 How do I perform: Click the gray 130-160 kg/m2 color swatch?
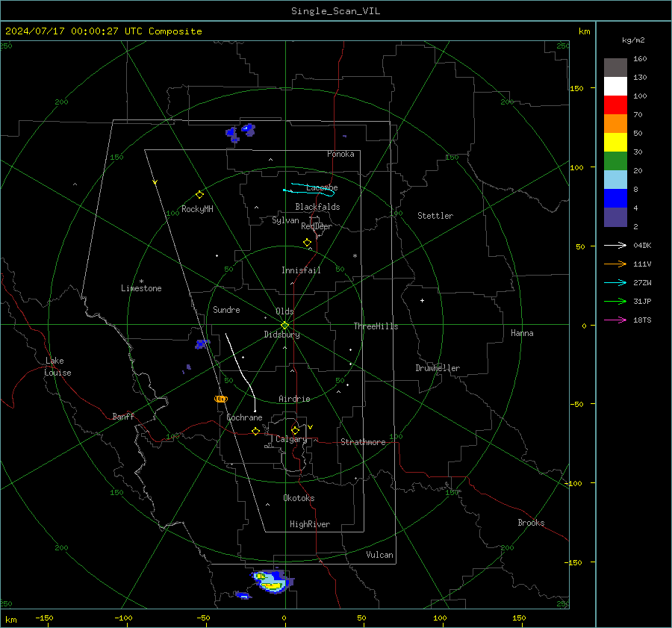[615, 68]
